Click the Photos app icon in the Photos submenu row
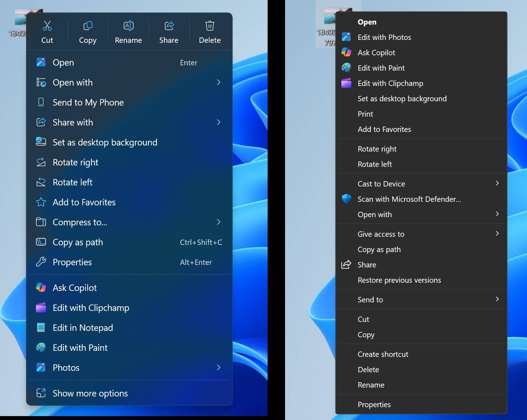Image resolution: width=527 pixels, height=420 pixels. tap(41, 368)
